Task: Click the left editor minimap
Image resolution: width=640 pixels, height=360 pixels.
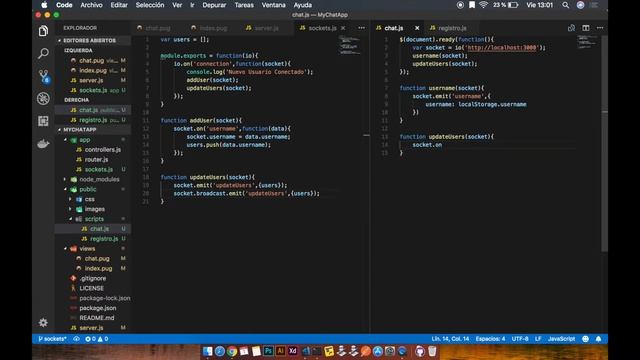Action: [349, 45]
